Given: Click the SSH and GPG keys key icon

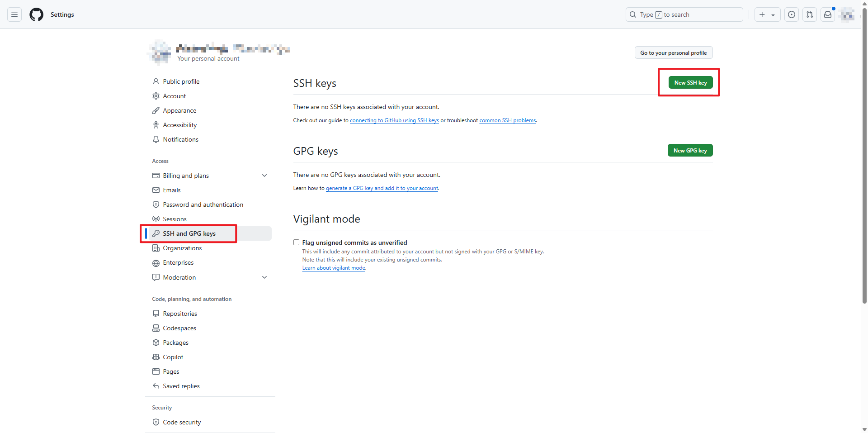Looking at the screenshot, I should pyautogui.click(x=156, y=233).
